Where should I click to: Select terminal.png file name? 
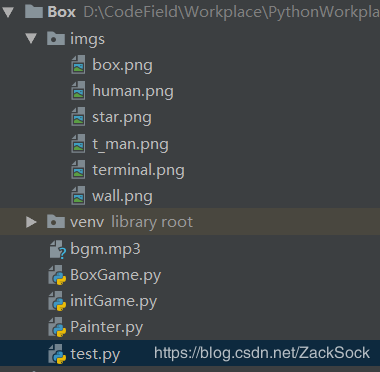click(138, 170)
